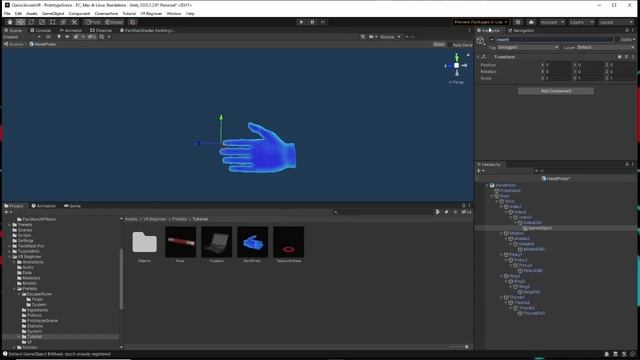640x360 pixels.
Task: Open the Assets menu
Action: (x=31, y=13)
